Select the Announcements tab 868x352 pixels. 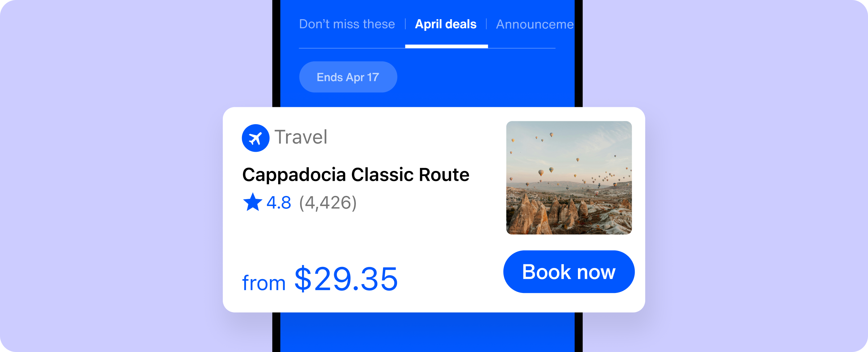535,24
